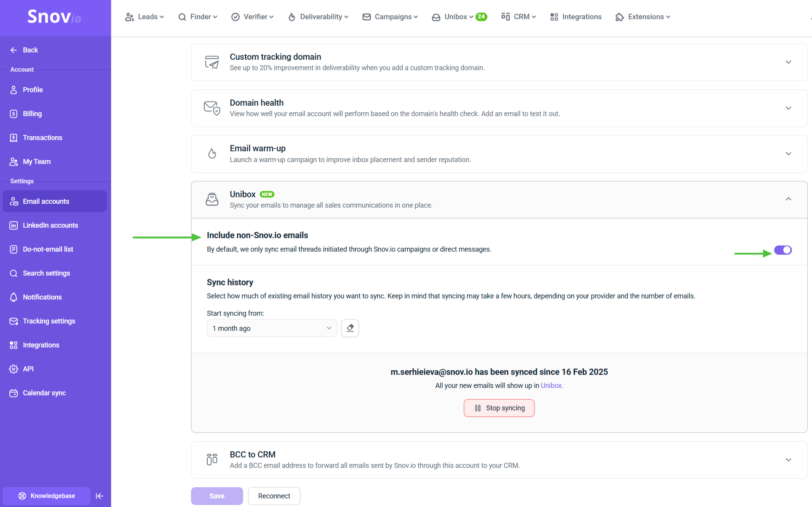Click the Settings section label
Image resolution: width=812 pixels, height=507 pixels.
[22, 181]
